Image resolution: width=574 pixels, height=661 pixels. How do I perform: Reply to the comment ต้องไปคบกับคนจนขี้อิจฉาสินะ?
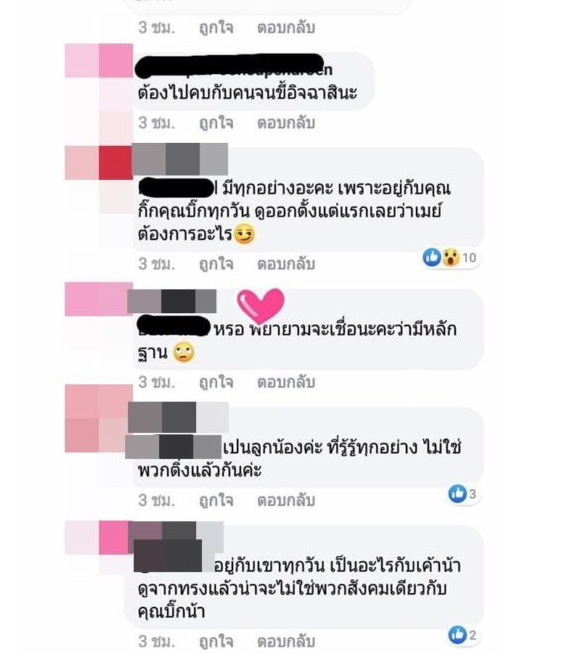286,124
